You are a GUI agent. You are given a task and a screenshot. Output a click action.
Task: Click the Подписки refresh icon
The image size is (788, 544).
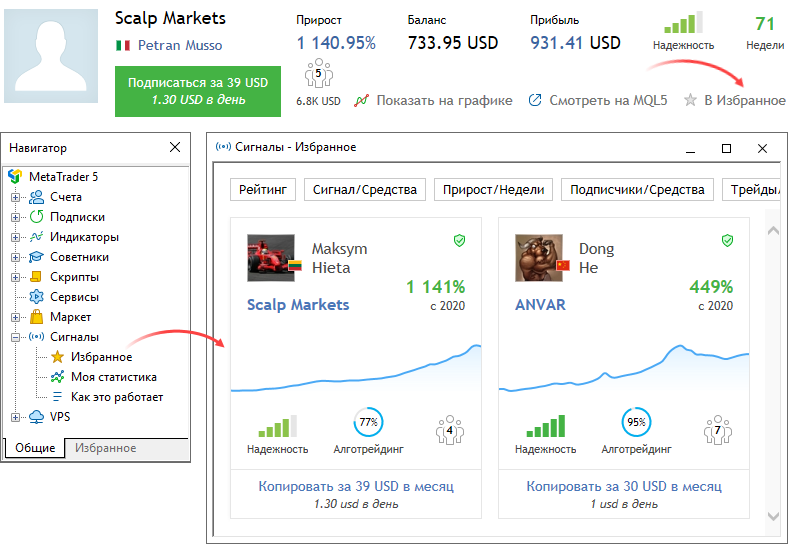36,217
